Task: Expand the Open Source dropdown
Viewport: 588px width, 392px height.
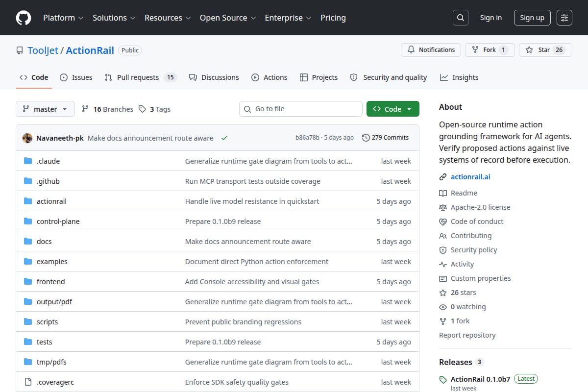Action: pos(228,18)
